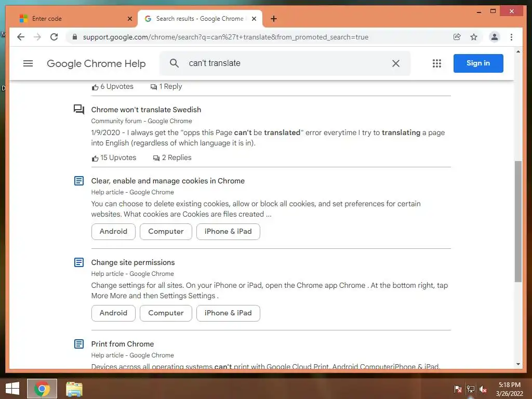This screenshot has height=399, width=532.
Task: Click article icon beside cookies result
Action: (x=79, y=181)
